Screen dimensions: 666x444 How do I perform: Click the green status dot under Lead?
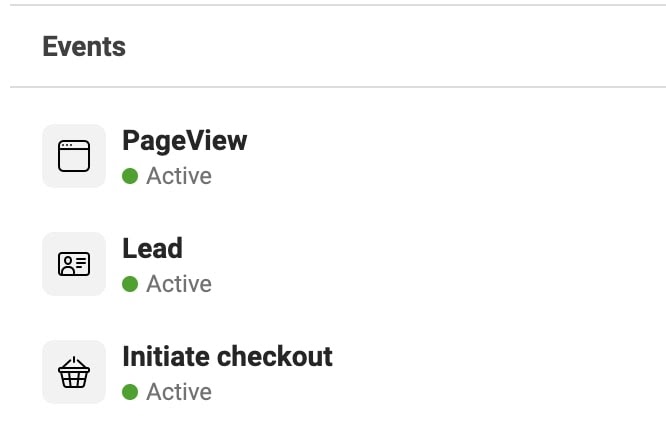[130, 284]
